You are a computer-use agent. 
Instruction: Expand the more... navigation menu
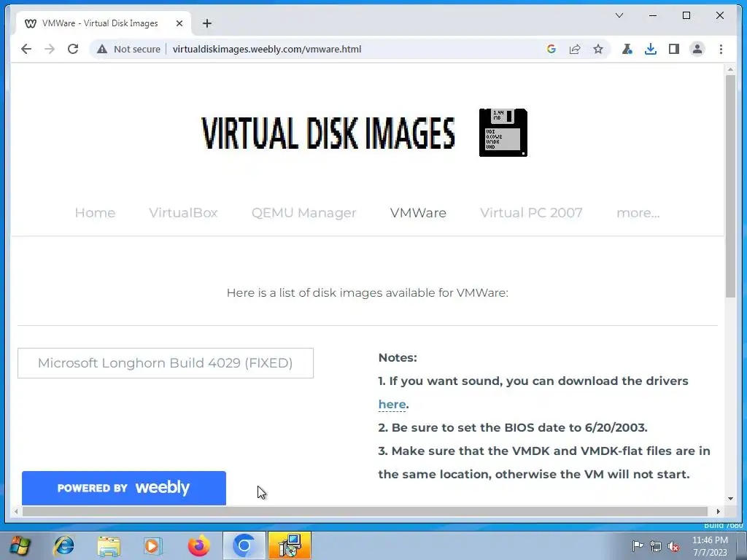(638, 213)
